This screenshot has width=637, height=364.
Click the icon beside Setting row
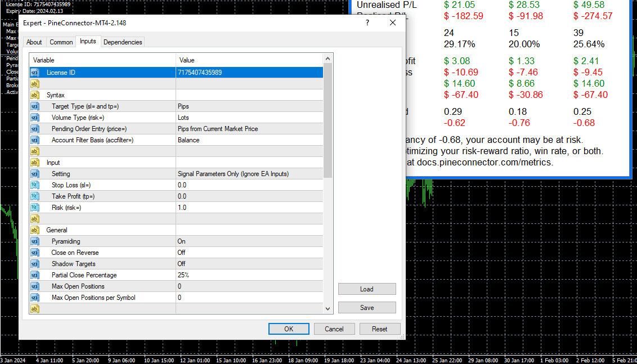click(35, 174)
